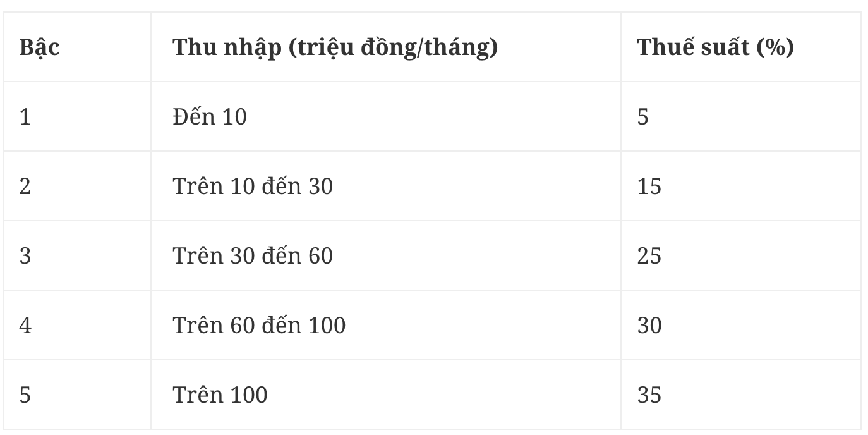The width and height of the screenshot is (868, 435).
Task: Click the 'Thu nhập' header text
Action: click(x=227, y=47)
